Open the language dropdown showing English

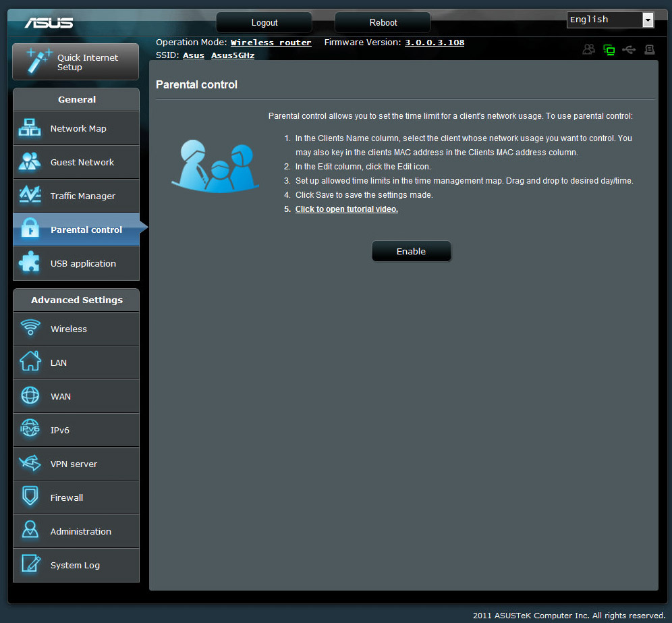(610, 20)
